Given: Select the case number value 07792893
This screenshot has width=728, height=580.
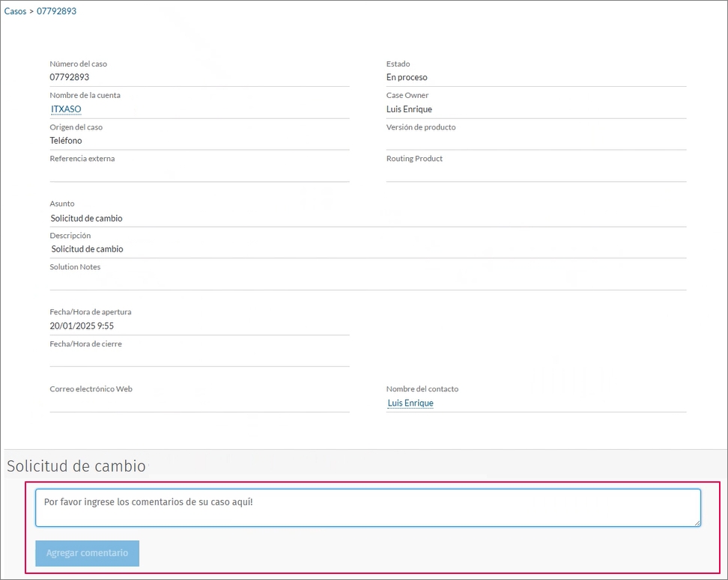Looking at the screenshot, I should tap(70, 77).
